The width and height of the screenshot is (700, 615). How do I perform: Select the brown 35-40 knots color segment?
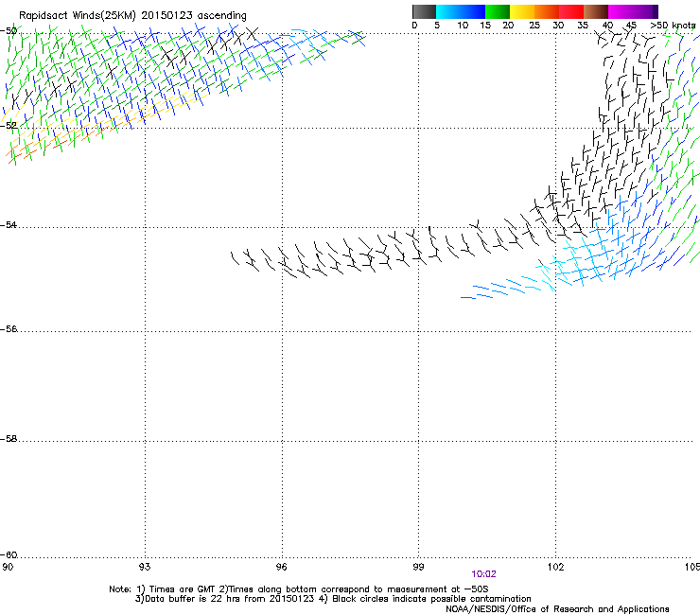coord(596,11)
